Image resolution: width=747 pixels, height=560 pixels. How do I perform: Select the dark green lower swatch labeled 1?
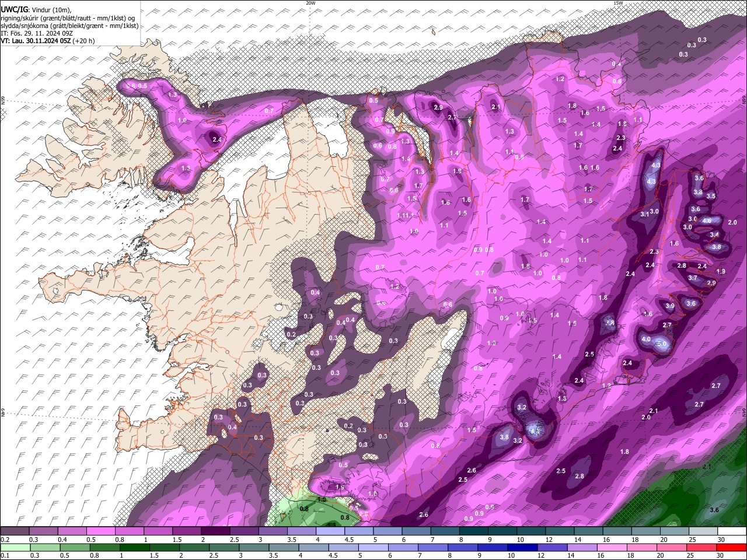click(x=135, y=548)
